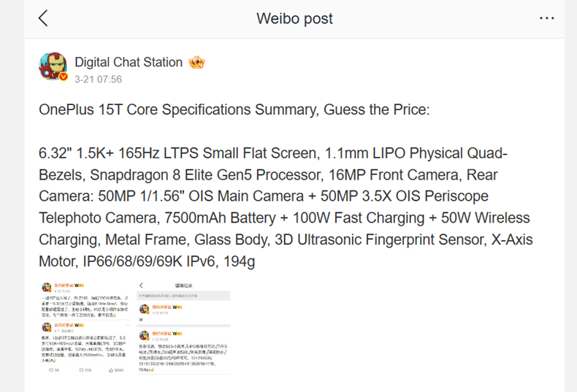Click the orange verified badge on the avatar
Screen dimensions: 577x392
click(64, 77)
